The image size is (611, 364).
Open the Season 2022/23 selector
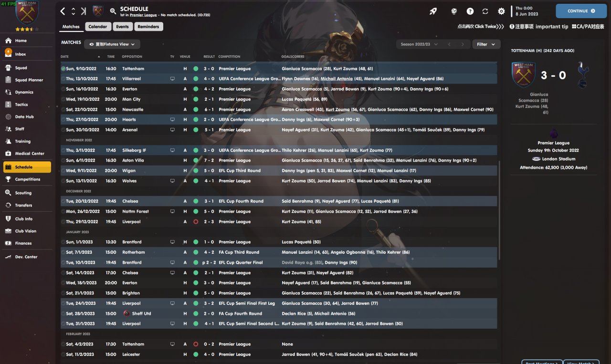(x=420, y=44)
